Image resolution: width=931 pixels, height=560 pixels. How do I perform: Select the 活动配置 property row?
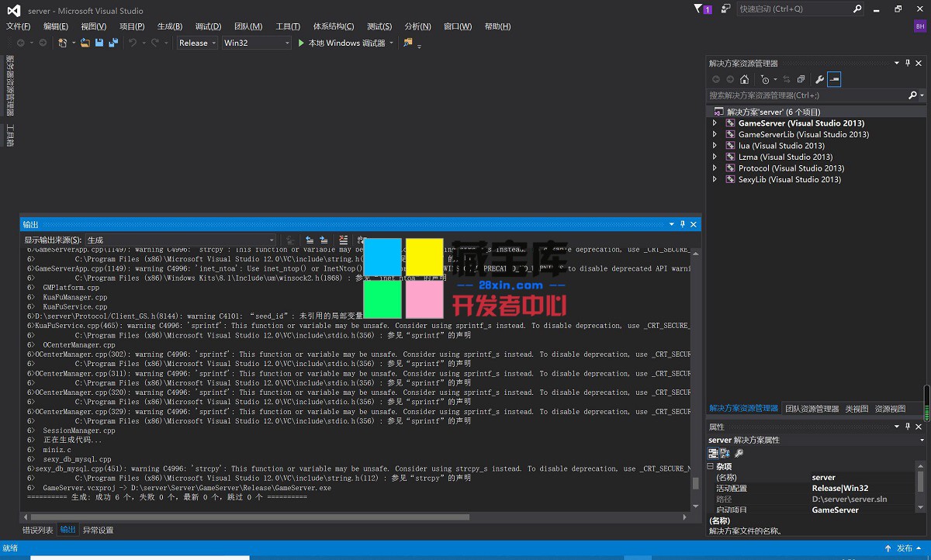pos(811,489)
